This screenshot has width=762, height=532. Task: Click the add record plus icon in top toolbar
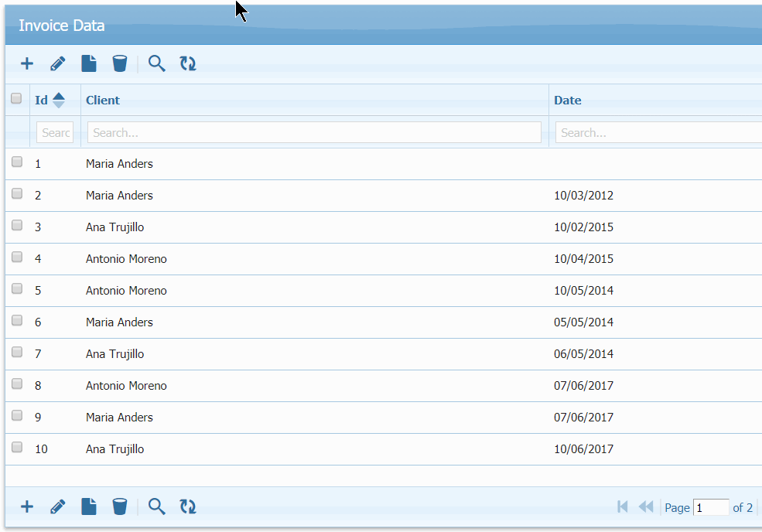(x=27, y=63)
